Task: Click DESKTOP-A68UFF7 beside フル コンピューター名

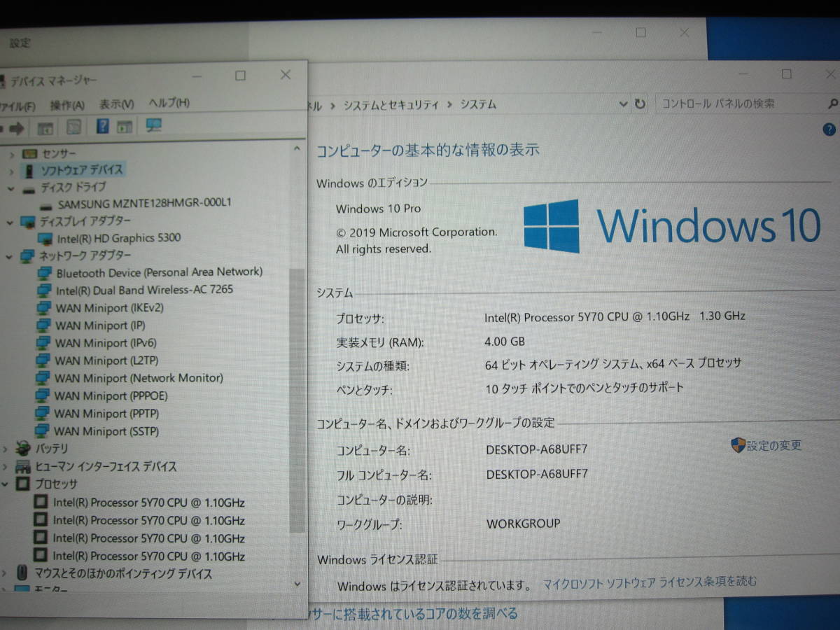Action: 537,474
